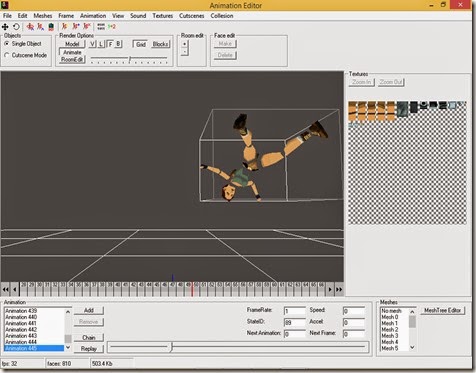Click the red and yellow figure toolbar icon
The height and width of the screenshot is (373, 476).
pos(65,27)
